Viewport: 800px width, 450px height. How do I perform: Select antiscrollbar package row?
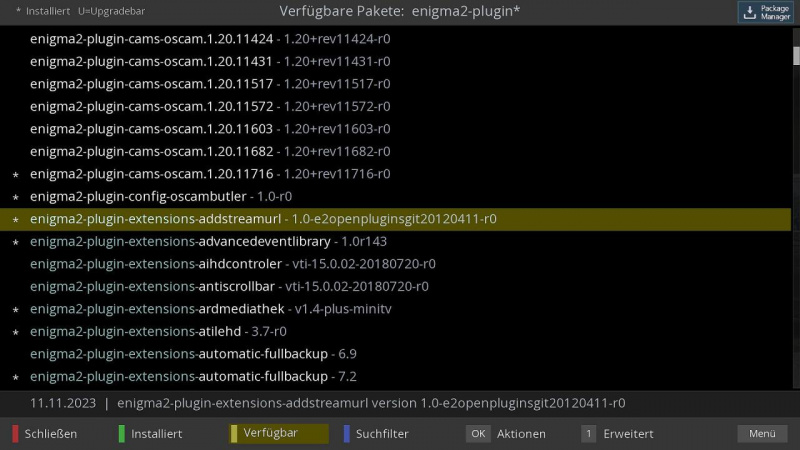click(x=395, y=286)
